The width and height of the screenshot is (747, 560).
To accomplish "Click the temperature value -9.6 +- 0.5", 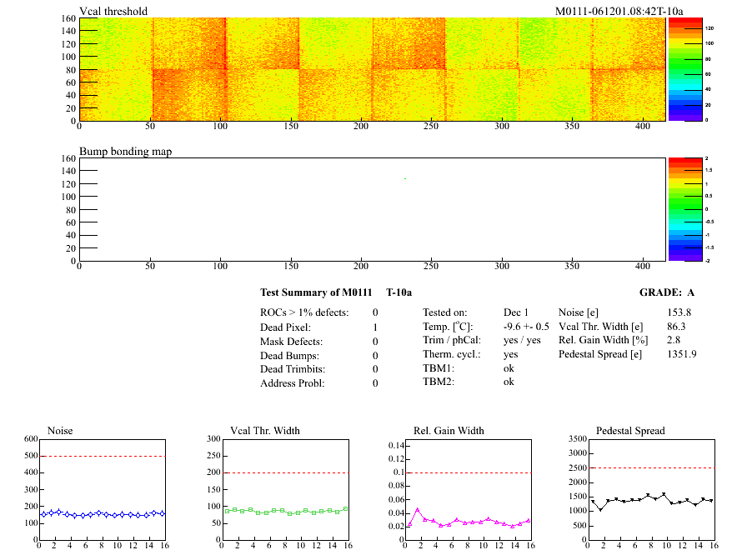I will (x=526, y=327).
